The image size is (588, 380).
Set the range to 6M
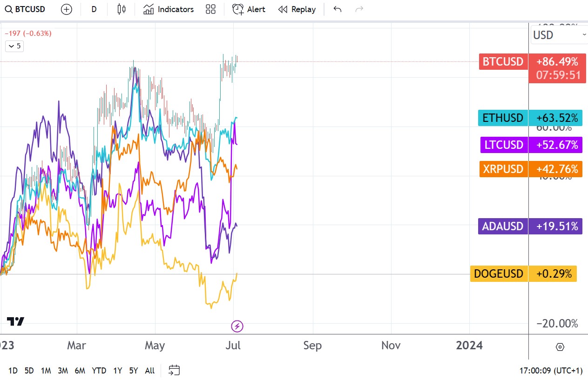[80, 371]
